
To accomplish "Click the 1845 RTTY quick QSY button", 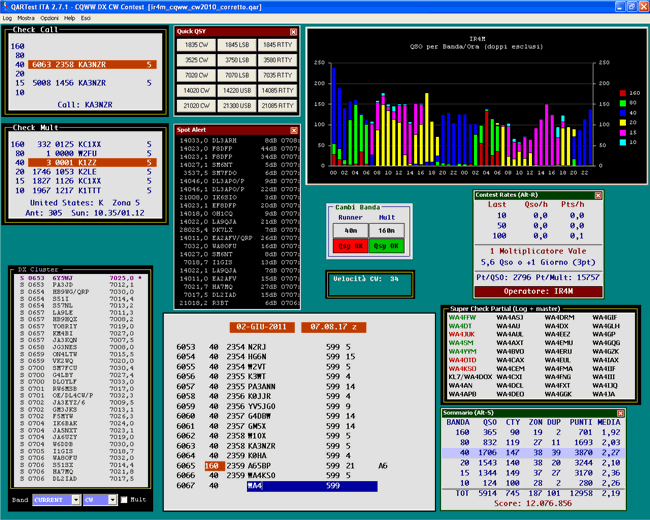I will [277, 45].
